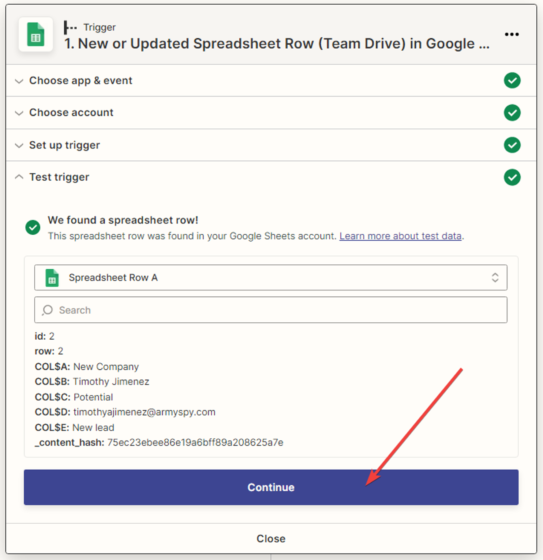Collapse the Test trigger section
The image size is (543, 560).
[271, 177]
